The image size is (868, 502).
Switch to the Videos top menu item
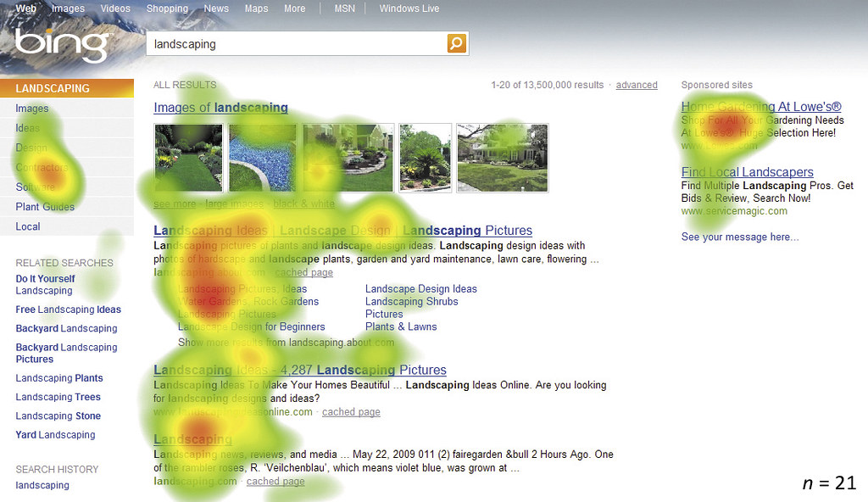(x=115, y=8)
